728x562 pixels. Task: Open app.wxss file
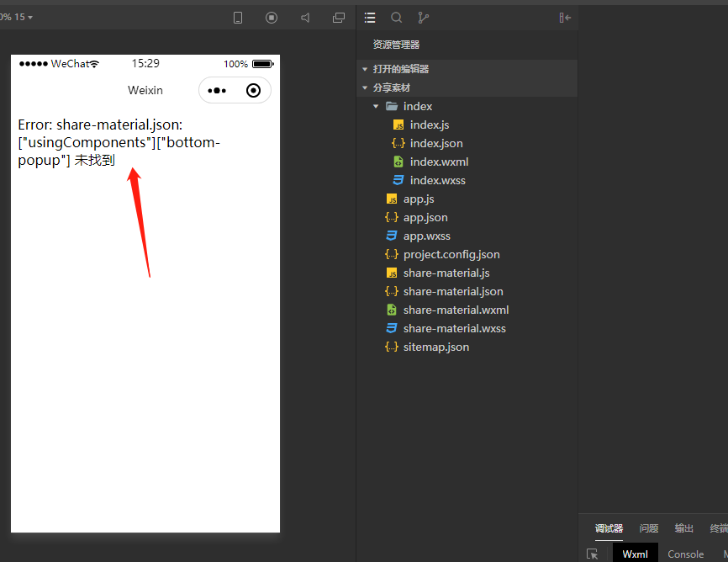[x=467, y=236]
